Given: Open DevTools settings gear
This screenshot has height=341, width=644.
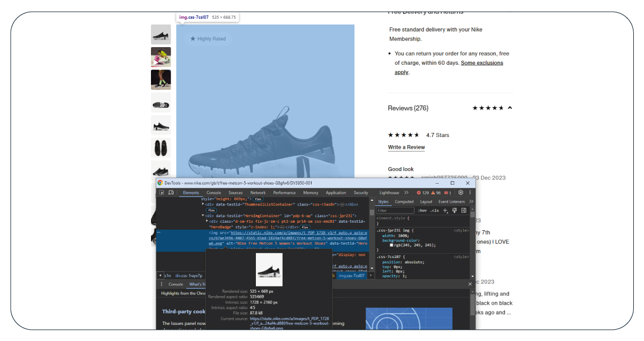Looking at the screenshot, I should point(461,193).
